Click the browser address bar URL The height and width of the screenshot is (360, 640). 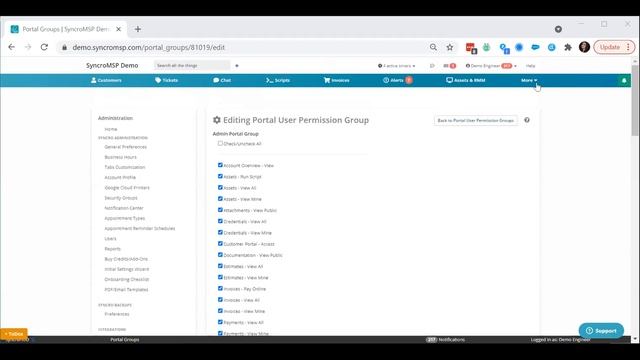click(149, 47)
